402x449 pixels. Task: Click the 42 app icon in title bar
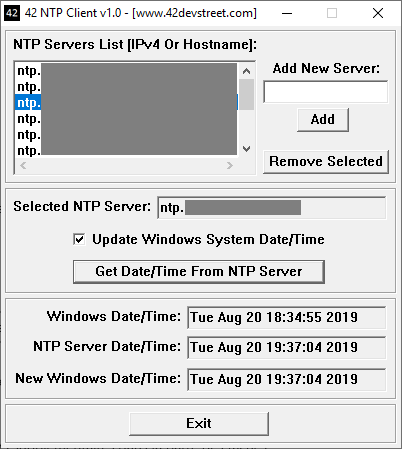pos(12,13)
